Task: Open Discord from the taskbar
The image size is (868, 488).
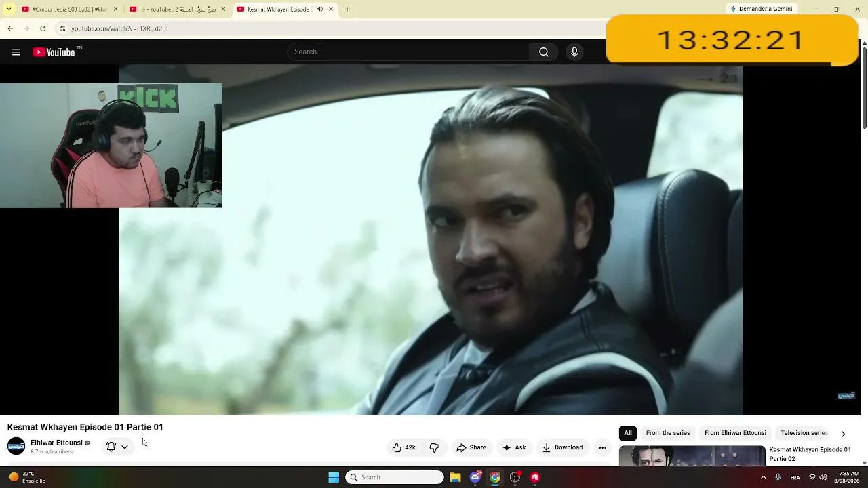Action: pos(475,477)
